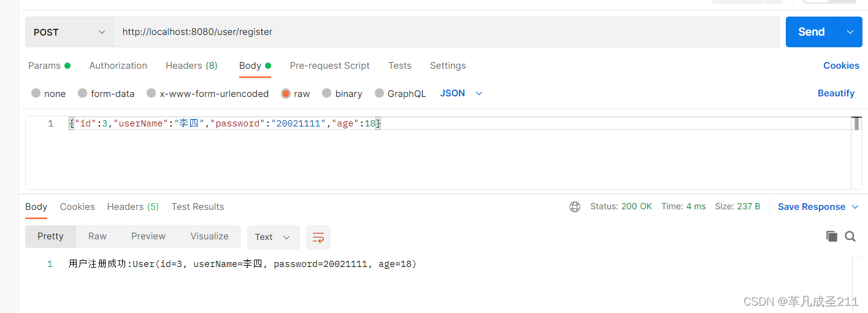Switch to the Authorization tab

pos(118,66)
